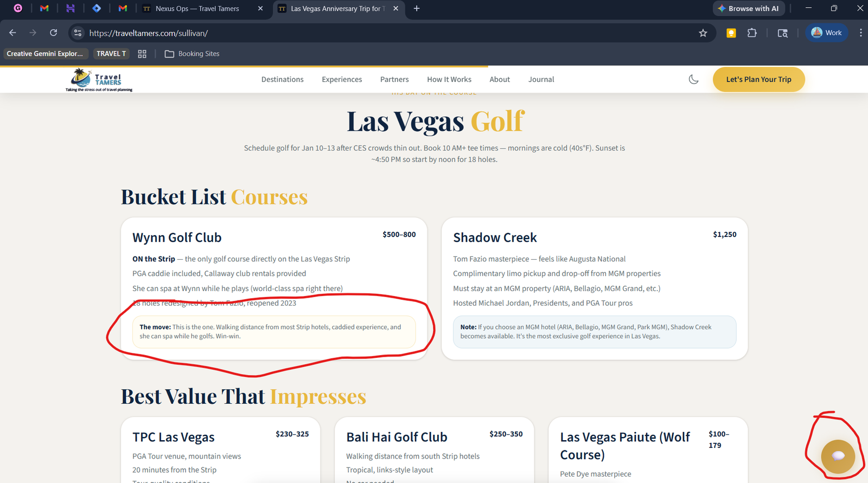Toggle dark mode with the moon icon
The width and height of the screenshot is (868, 483).
pyautogui.click(x=693, y=79)
